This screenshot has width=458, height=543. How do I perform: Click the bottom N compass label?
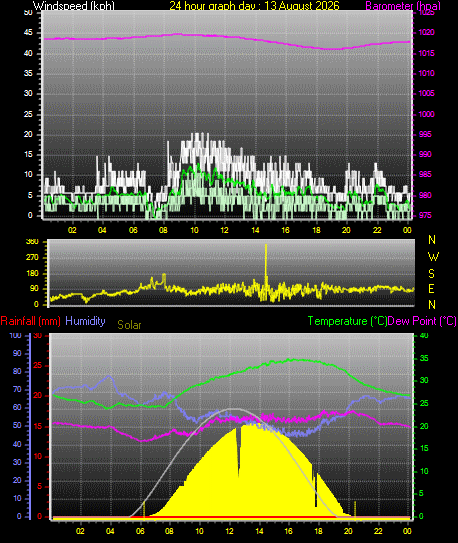point(432,305)
